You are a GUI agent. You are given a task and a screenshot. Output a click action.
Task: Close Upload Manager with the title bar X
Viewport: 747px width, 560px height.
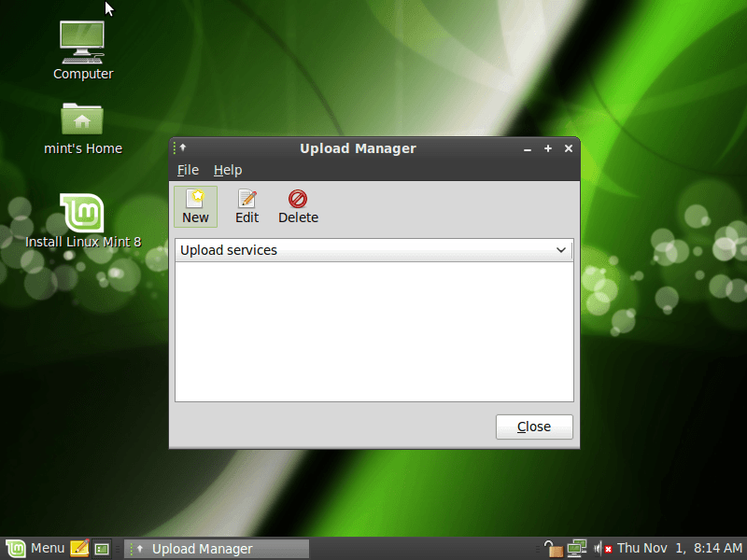(x=569, y=148)
